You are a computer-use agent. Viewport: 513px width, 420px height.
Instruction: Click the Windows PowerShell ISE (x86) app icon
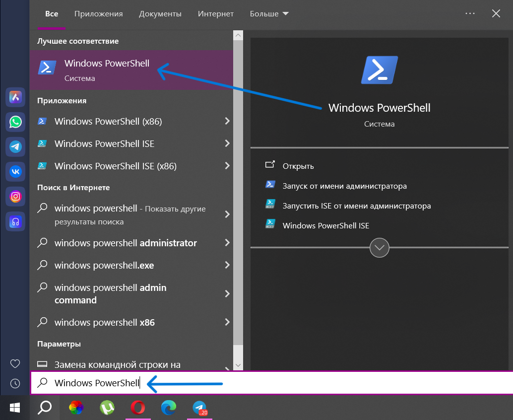pyautogui.click(x=42, y=166)
